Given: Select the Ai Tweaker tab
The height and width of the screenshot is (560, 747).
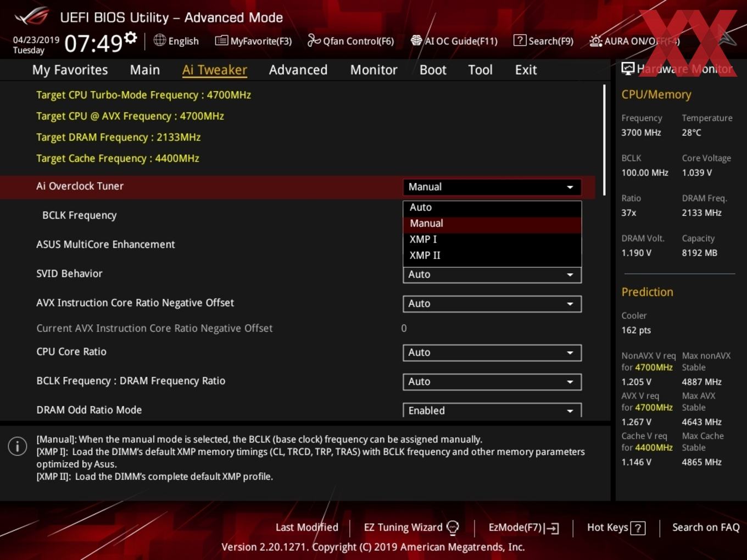Looking at the screenshot, I should click(x=215, y=70).
